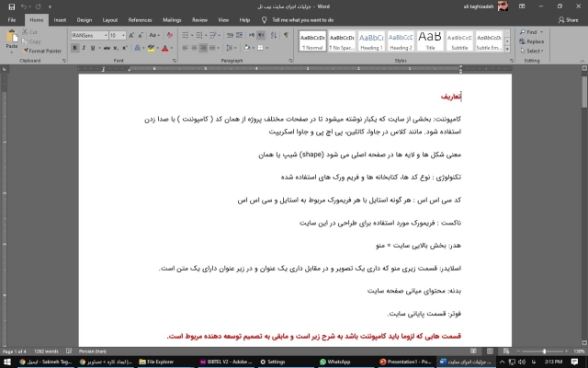Screen dimensions: 588x368
Task: Click the Persian (Iran) language indicator
Action: pos(92,351)
